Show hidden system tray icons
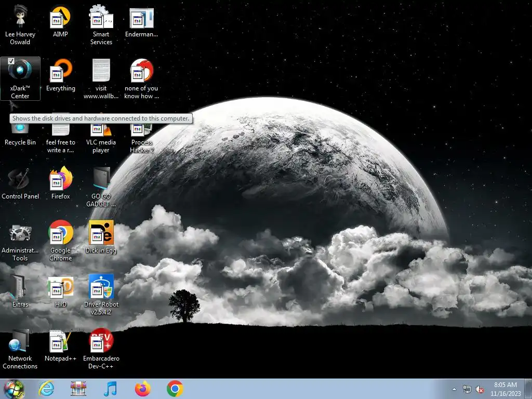This screenshot has width=532, height=399. [x=454, y=390]
